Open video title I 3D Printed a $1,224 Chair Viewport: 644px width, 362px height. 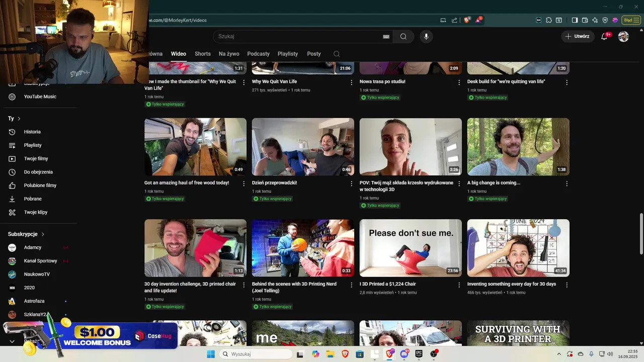[387, 284]
